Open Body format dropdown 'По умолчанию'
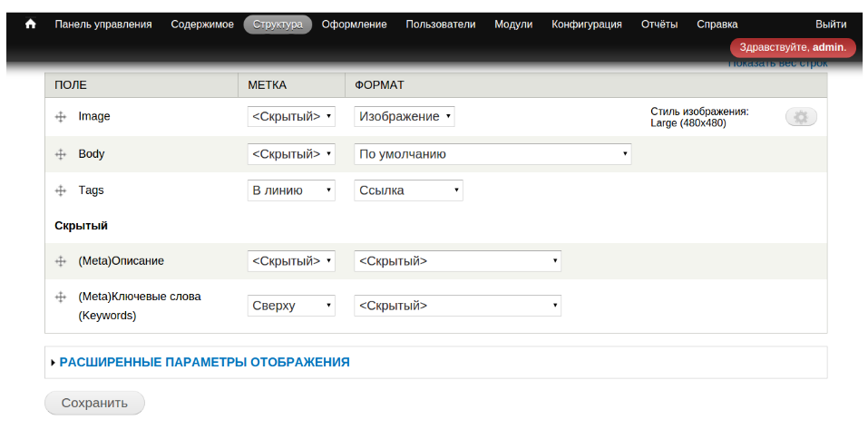 coord(492,154)
